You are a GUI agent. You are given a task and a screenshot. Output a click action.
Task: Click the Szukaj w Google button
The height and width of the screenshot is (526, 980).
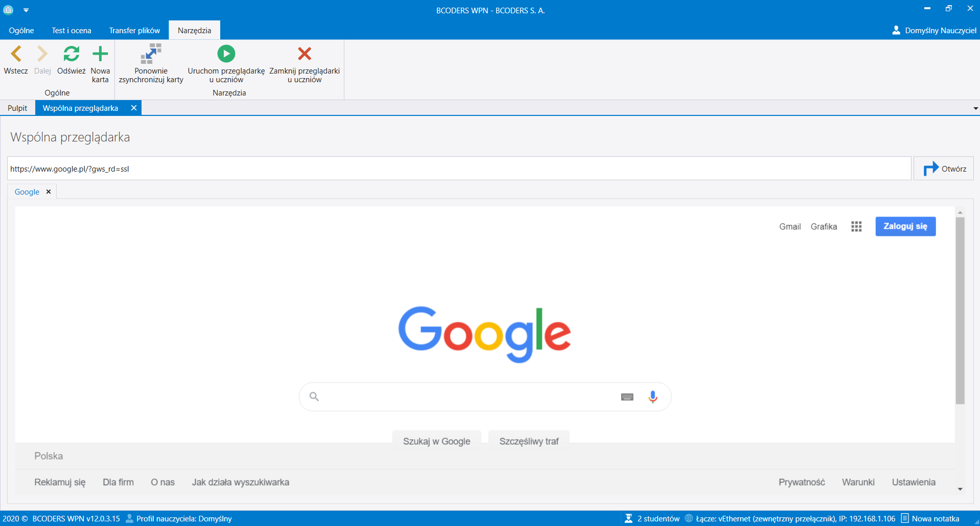coord(436,441)
